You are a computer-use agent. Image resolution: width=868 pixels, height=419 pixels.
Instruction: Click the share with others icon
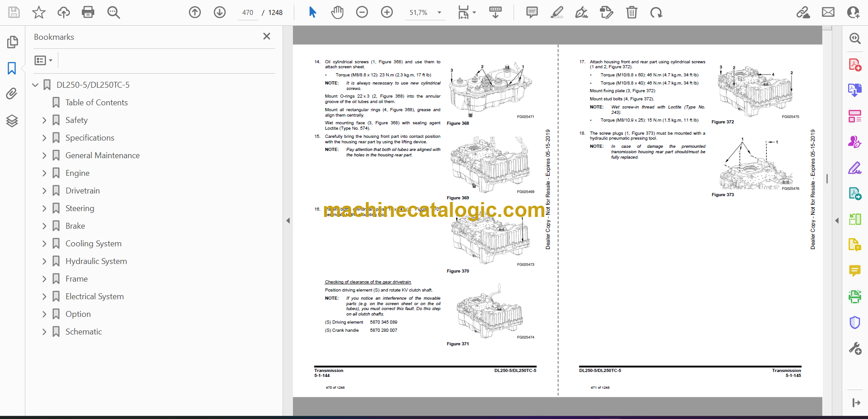(x=854, y=12)
